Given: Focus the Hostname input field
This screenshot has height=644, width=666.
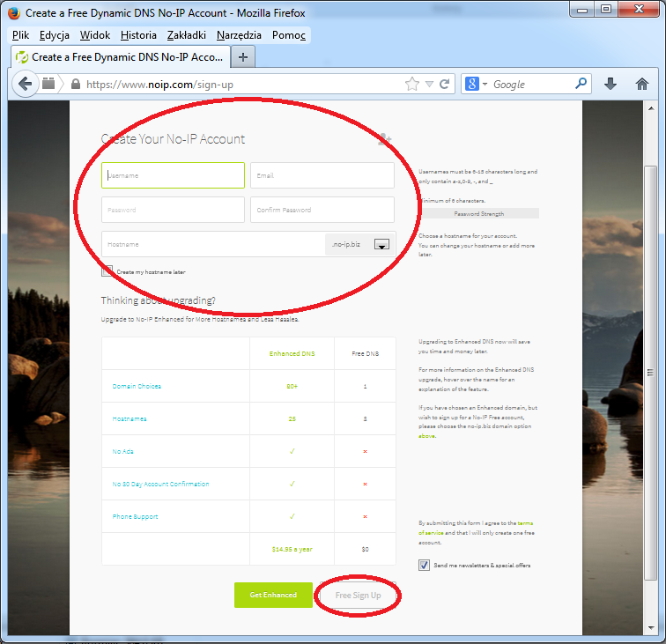Looking at the screenshot, I should pyautogui.click(x=213, y=244).
